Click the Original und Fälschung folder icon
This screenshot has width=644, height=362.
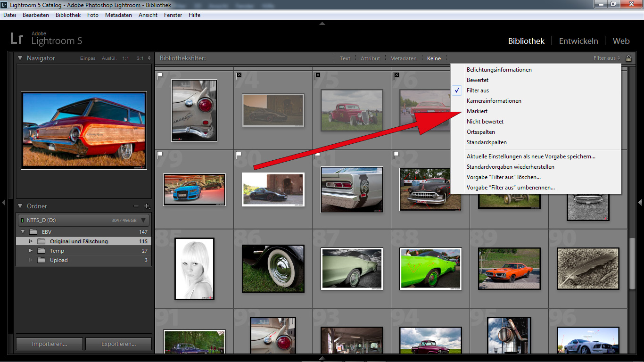click(41, 241)
